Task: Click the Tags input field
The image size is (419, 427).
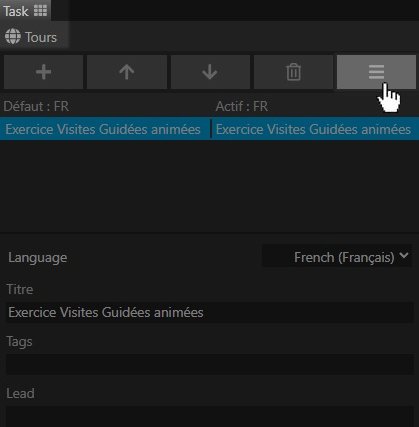Action: pos(210,364)
